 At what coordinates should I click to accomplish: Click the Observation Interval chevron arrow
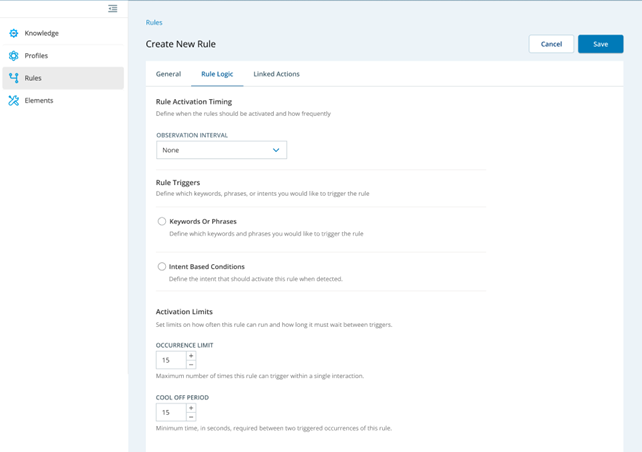pyautogui.click(x=276, y=150)
